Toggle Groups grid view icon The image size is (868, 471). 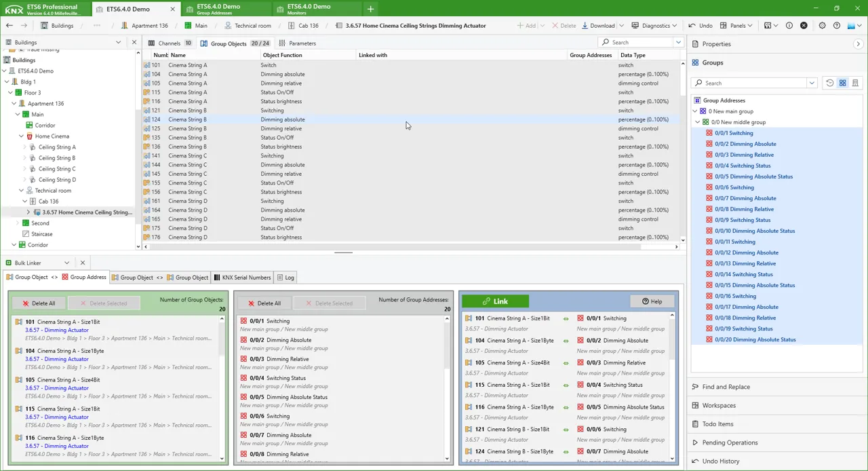(842, 83)
